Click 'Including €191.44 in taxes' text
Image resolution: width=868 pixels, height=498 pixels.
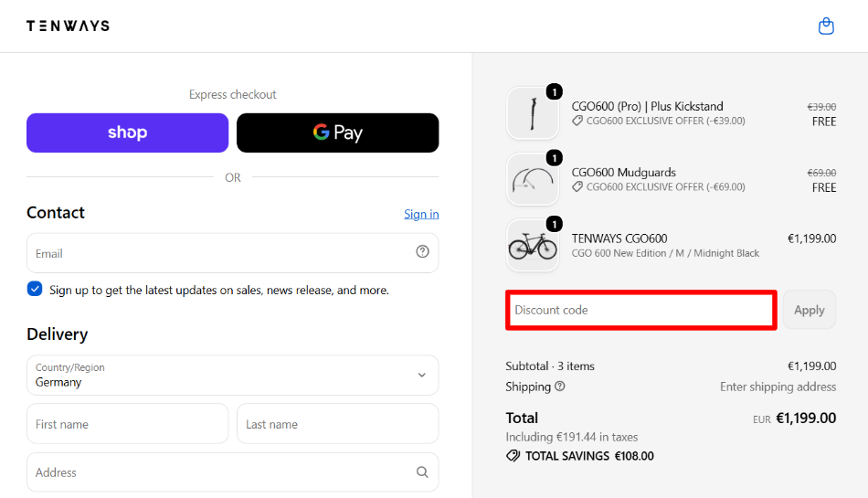tap(571, 437)
